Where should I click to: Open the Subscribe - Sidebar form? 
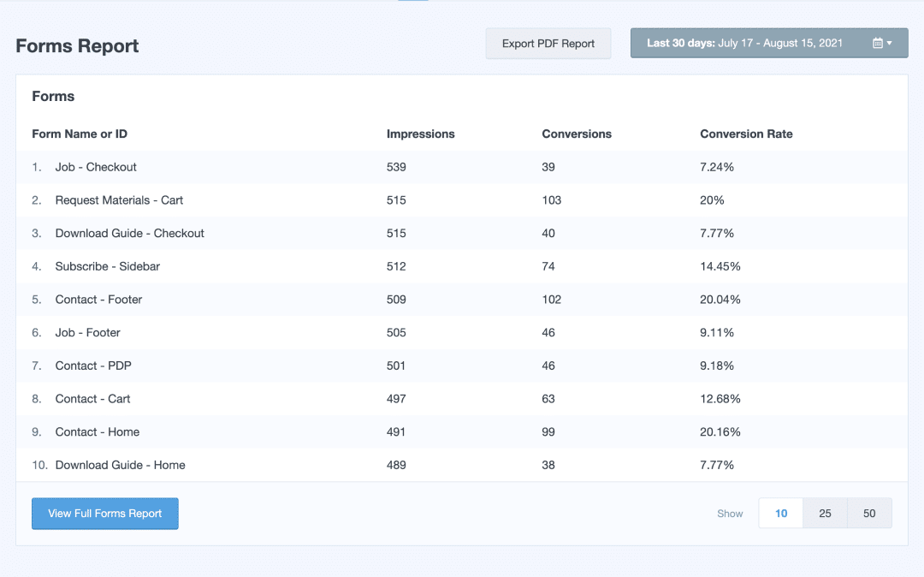coord(107,267)
